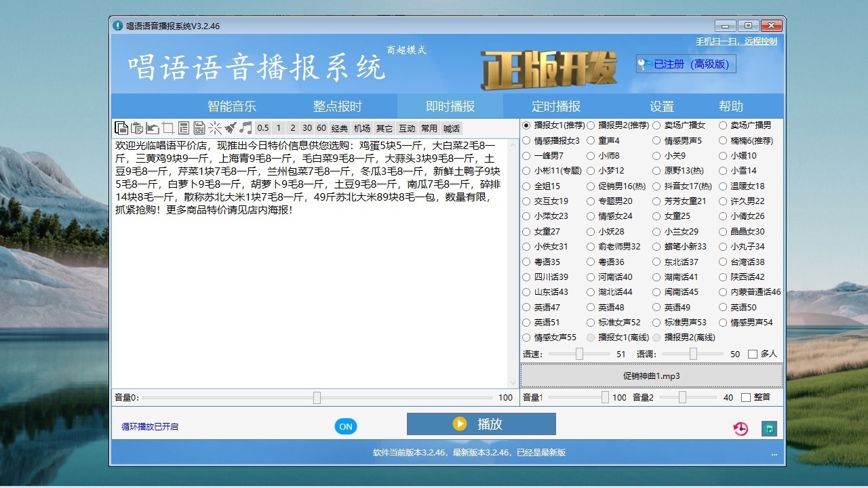Viewport: 868px width, 488px height.
Task: Toggle the ON loop playback switch
Action: pos(345,426)
